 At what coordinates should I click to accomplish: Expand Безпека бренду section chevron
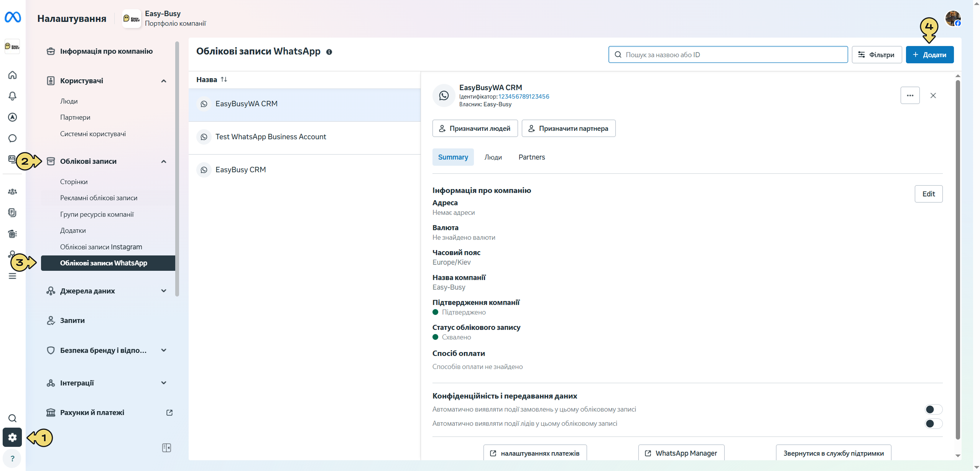click(164, 350)
